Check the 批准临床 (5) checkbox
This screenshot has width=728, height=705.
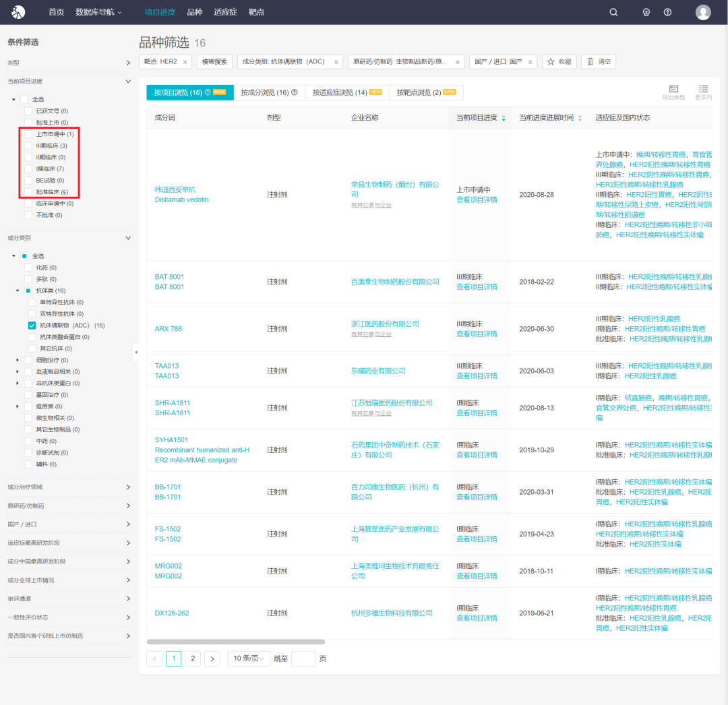28,192
